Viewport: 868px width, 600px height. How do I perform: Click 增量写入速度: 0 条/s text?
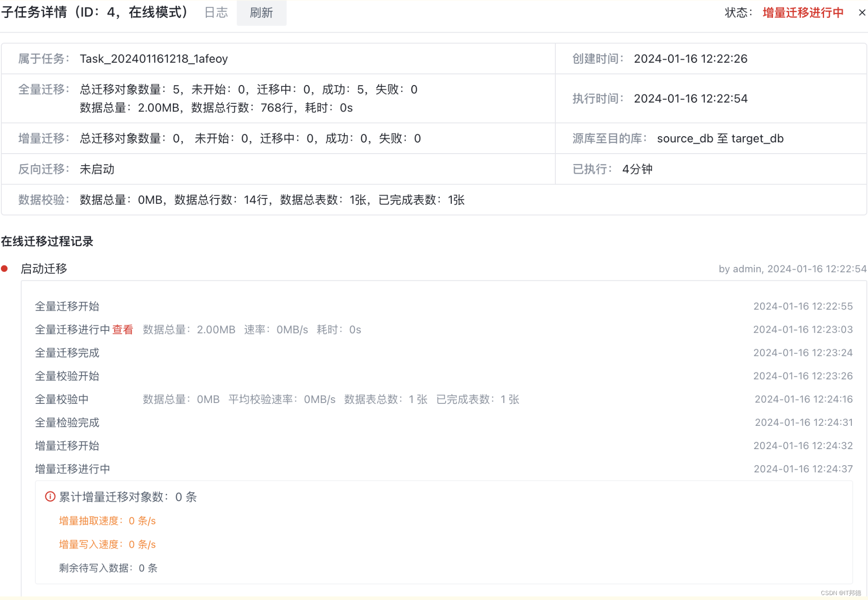(107, 544)
